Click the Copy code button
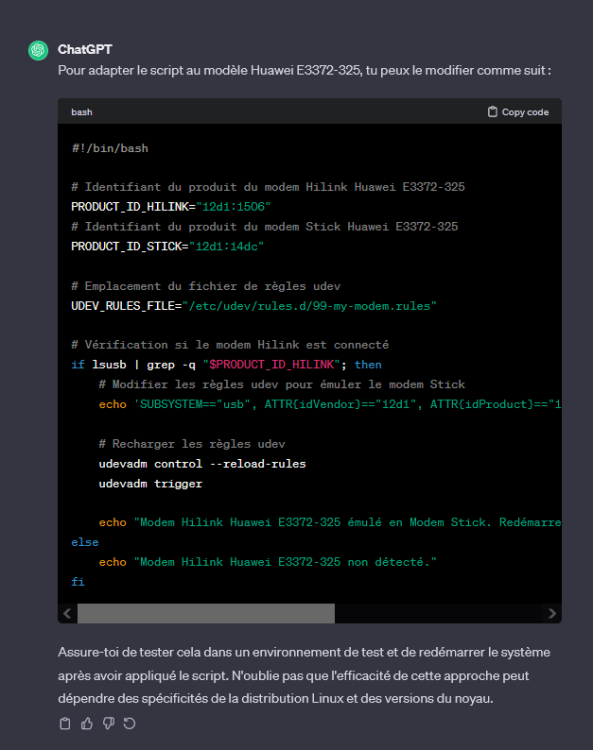The image size is (593, 750). tap(518, 112)
